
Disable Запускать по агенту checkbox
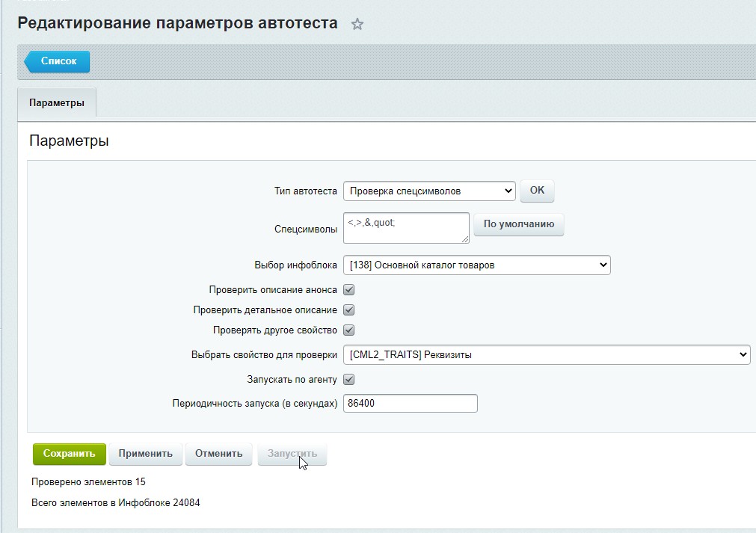click(348, 379)
